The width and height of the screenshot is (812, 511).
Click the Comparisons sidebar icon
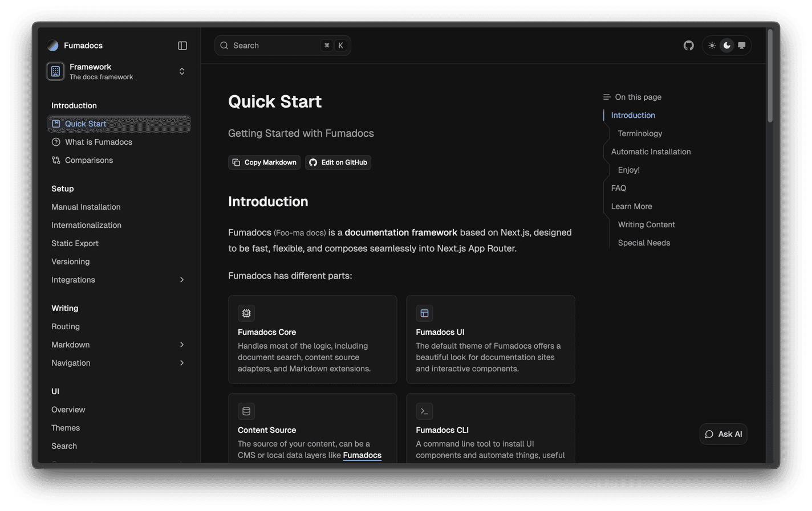click(x=56, y=160)
